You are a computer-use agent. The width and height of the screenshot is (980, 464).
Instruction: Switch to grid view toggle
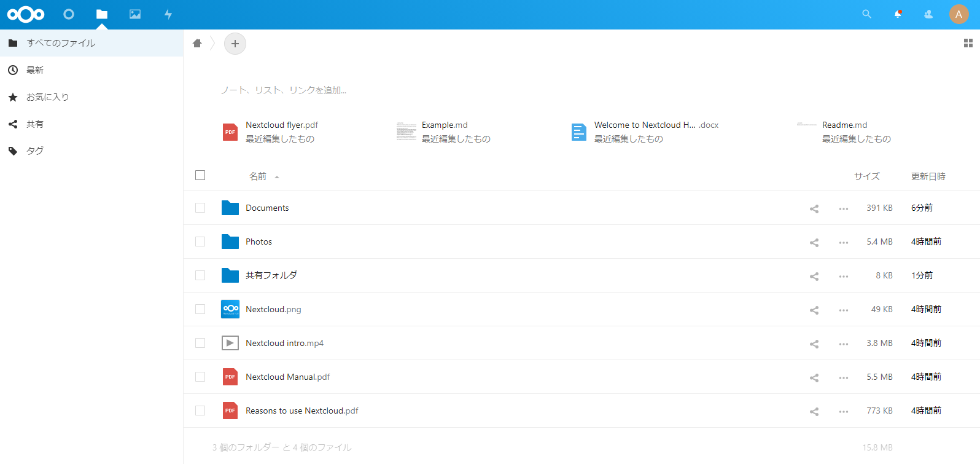(968, 43)
